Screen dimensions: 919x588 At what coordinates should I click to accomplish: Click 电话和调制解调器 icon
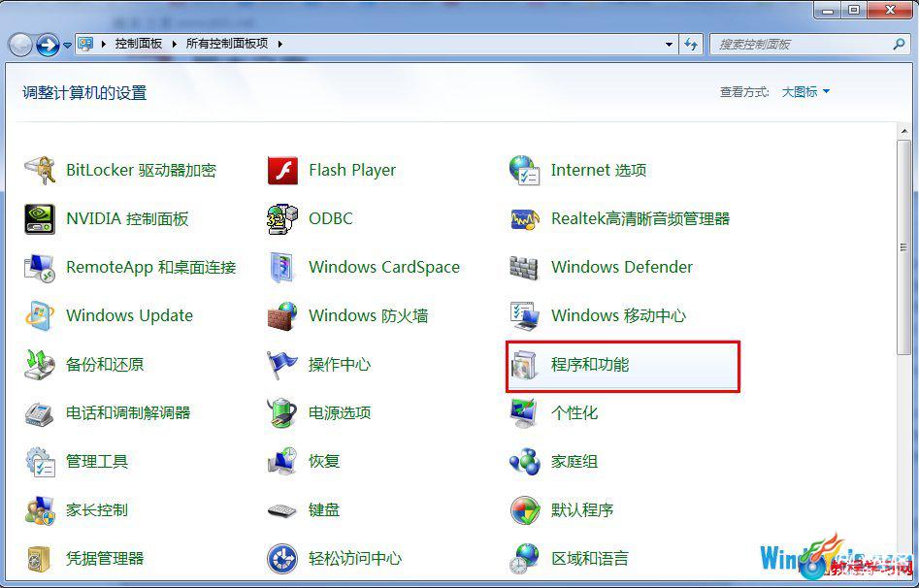pyautogui.click(x=39, y=413)
